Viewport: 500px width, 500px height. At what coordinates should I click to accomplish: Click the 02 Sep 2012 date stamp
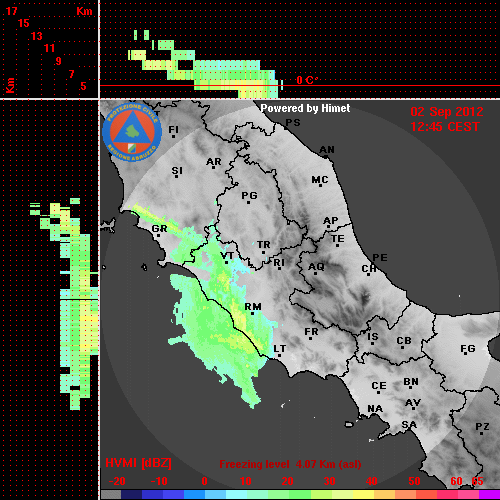(x=447, y=112)
